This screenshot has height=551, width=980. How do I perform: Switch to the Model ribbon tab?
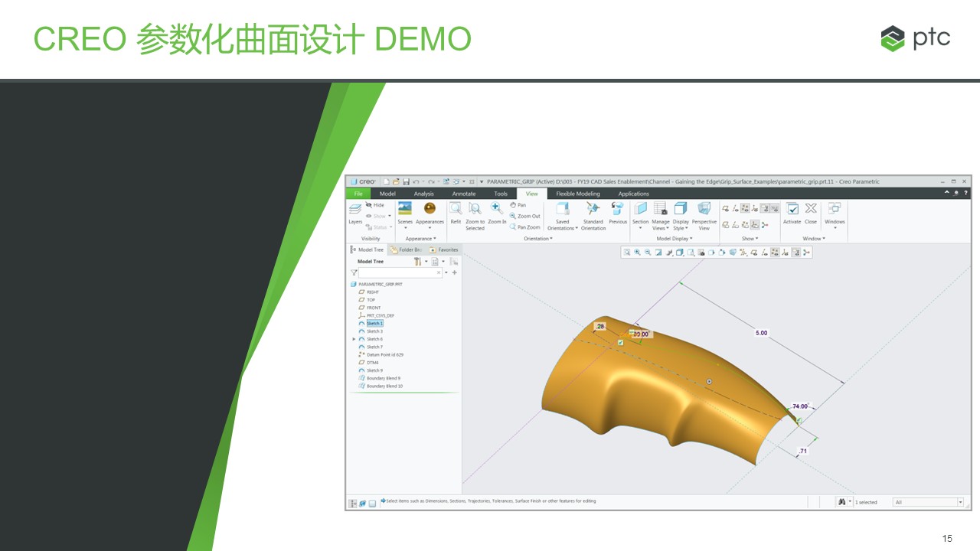pyautogui.click(x=387, y=194)
